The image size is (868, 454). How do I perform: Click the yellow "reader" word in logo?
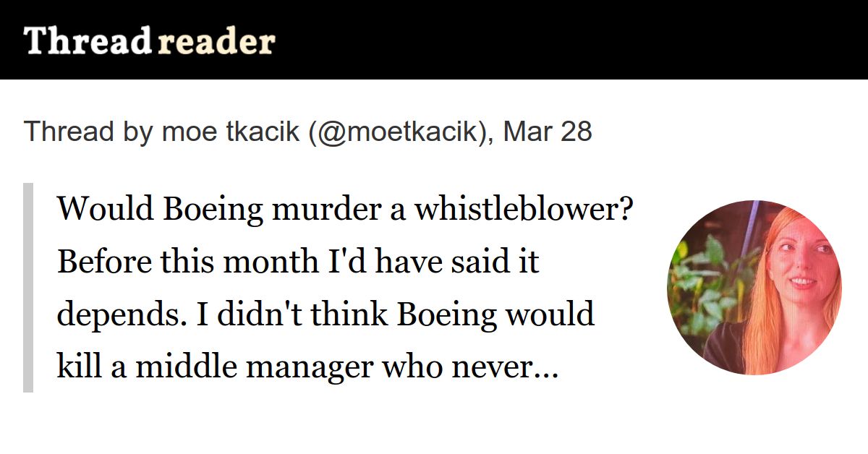coord(216,43)
